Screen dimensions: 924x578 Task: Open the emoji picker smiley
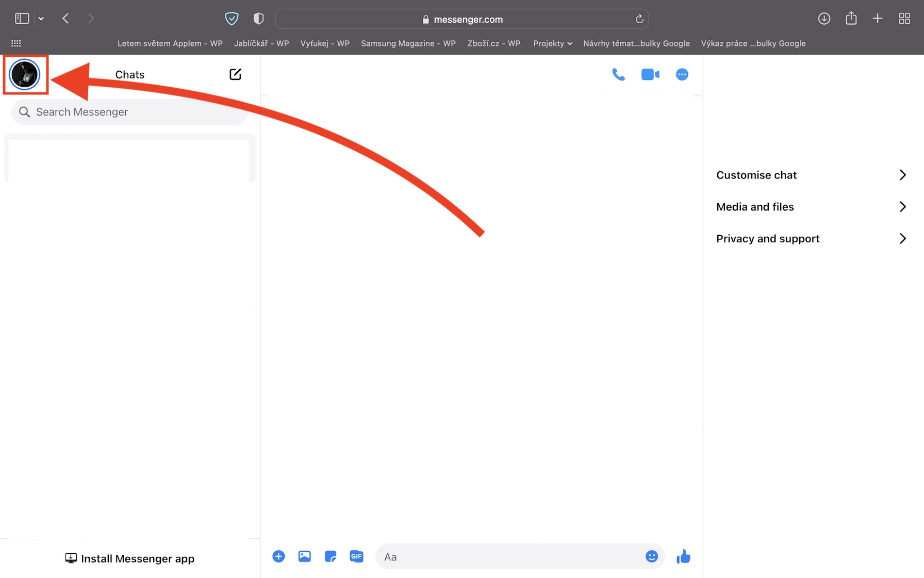click(x=652, y=556)
